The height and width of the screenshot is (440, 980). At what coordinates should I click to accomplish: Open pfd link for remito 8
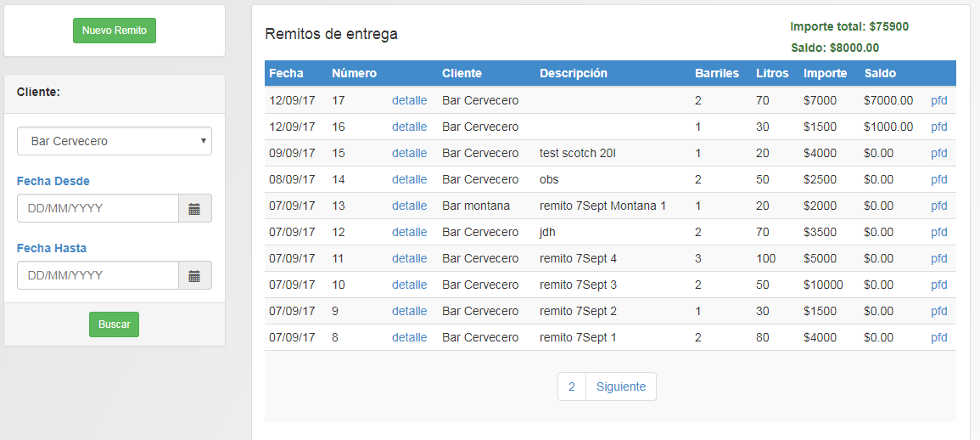[938, 337]
